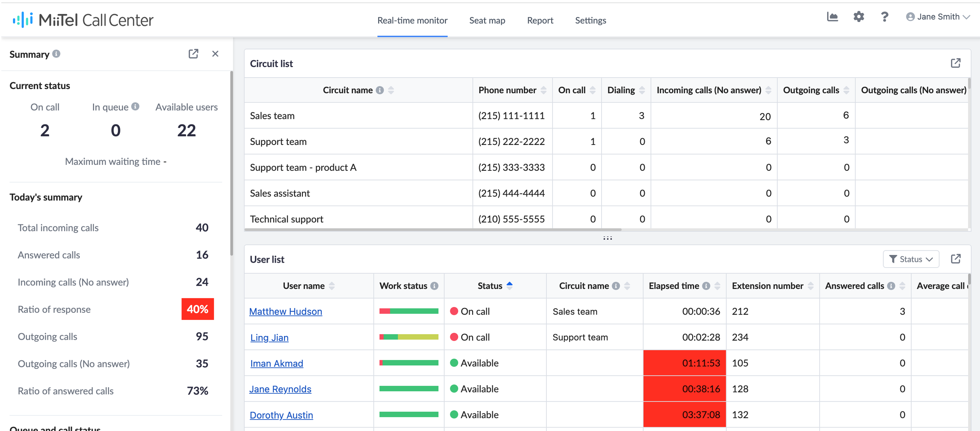Pop out the User list panel

pos(955,259)
